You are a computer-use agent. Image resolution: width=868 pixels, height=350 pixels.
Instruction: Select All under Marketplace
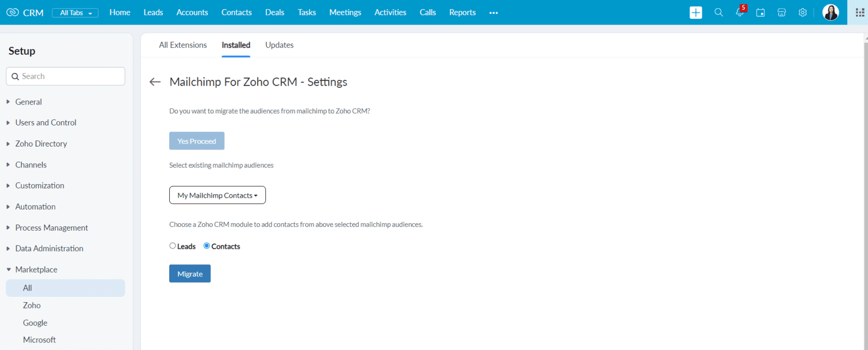pyautogui.click(x=66, y=288)
